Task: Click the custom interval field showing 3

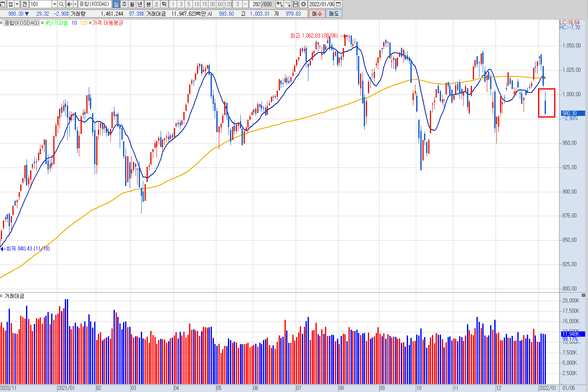Action: pyautogui.click(x=237, y=4)
